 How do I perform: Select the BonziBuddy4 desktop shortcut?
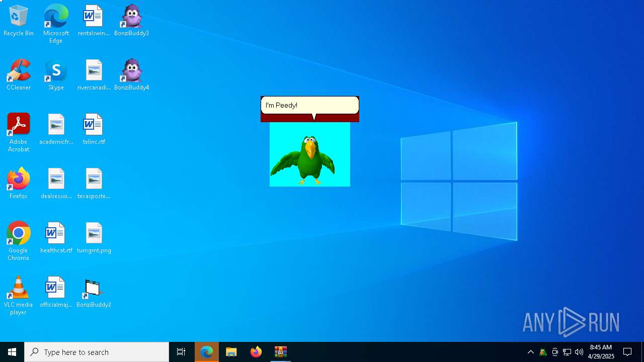[x=131, y=75]
